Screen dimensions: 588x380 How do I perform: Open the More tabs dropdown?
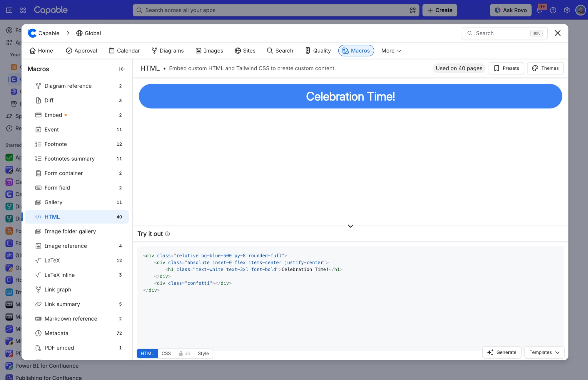pyautogui.click(x=391, y=51)
